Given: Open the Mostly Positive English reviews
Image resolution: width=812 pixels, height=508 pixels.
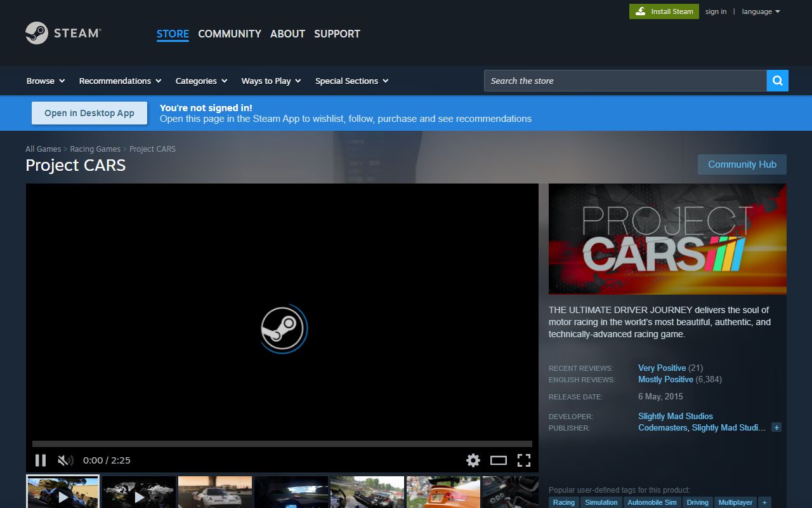Looking at the screenshot, I should click(x=665, y=379).
